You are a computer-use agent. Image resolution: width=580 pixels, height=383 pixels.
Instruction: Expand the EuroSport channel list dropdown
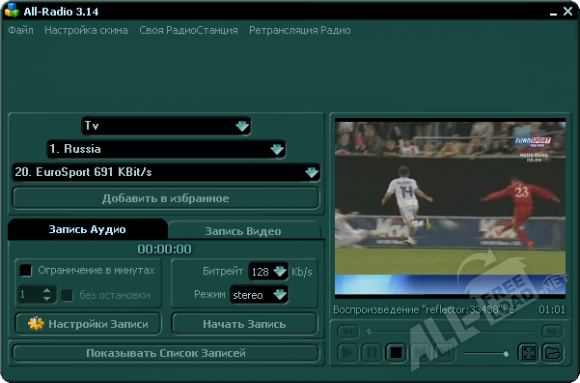(x=312, y=172)
